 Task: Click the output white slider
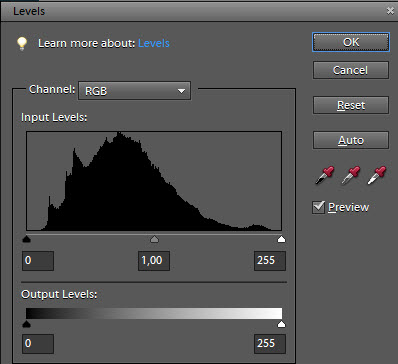(282, 324)
